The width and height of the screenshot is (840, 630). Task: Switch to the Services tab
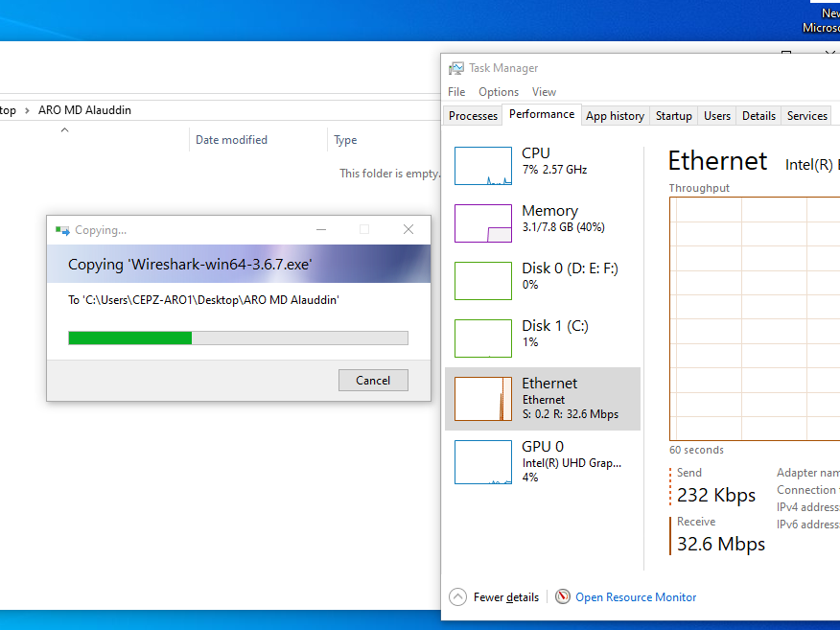(806, 116)
